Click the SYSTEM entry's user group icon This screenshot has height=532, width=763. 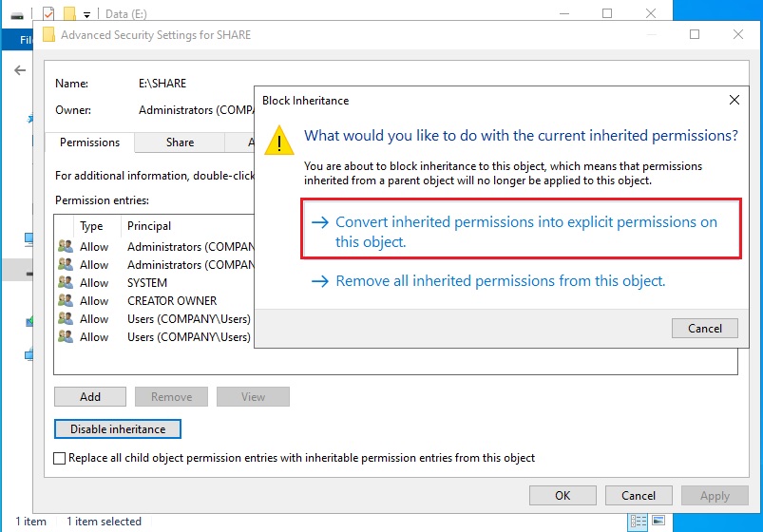(x=66, y=282)
